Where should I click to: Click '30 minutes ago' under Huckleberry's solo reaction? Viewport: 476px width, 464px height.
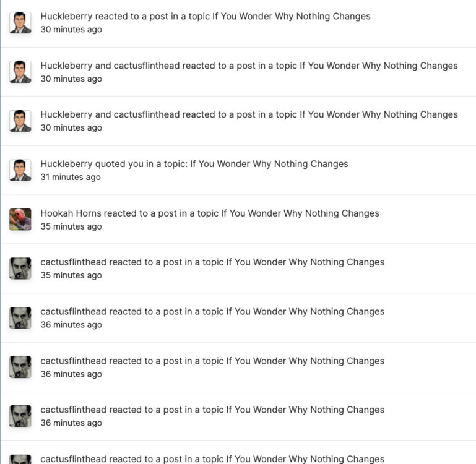[x=71, y=29]
